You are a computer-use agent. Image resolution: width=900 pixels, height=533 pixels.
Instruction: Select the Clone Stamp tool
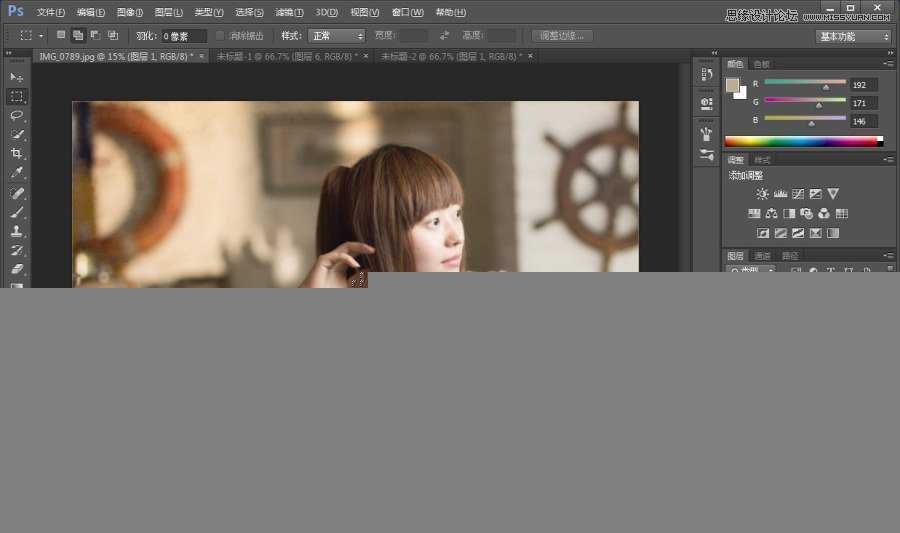[x=17, y=231]
